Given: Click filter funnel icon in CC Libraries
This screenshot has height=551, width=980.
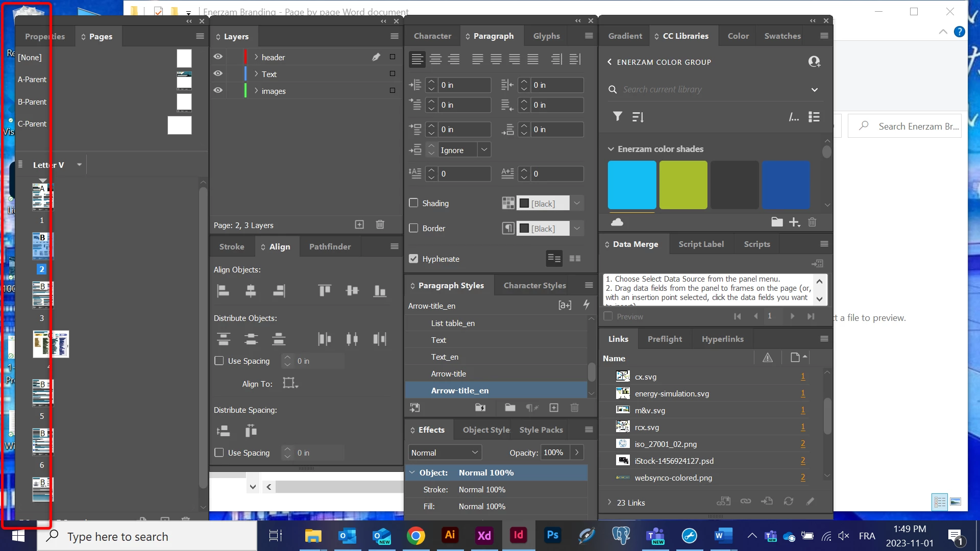Looking at the screenshot, I should pos(618,117).
